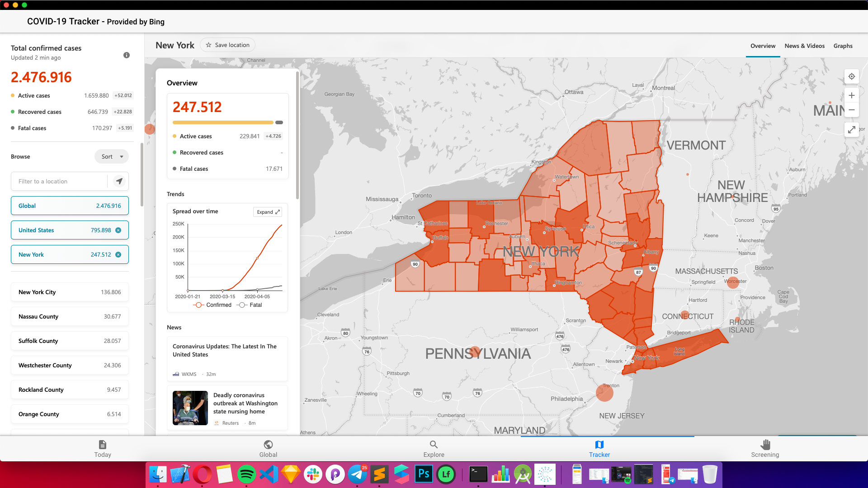Open Android Studio from the Dock
The image size is (868, 488).
pyautogui.click(x=523, y=474)
